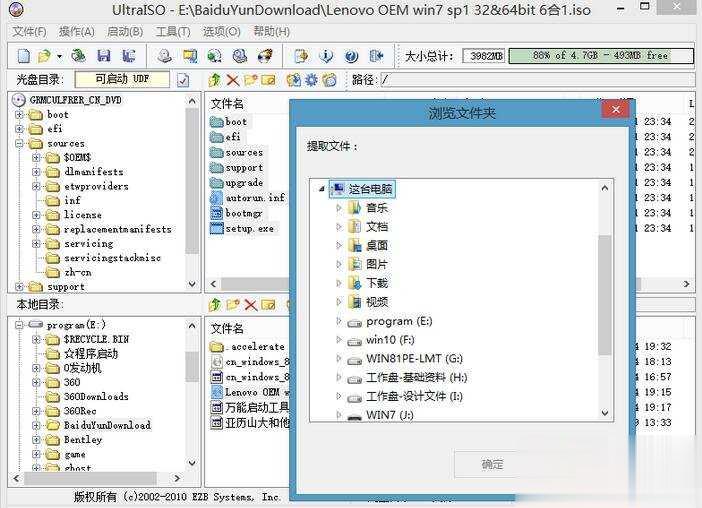Click the Add files toolbar icon

[x=301, y=56]
